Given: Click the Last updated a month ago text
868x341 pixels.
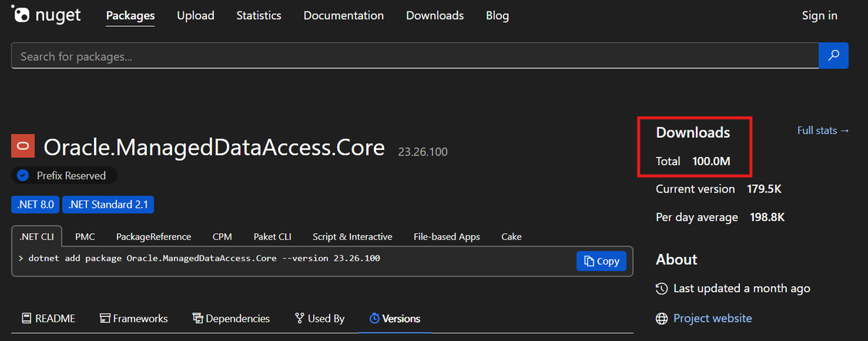Looking at the screenshot, I should point(741,288).
